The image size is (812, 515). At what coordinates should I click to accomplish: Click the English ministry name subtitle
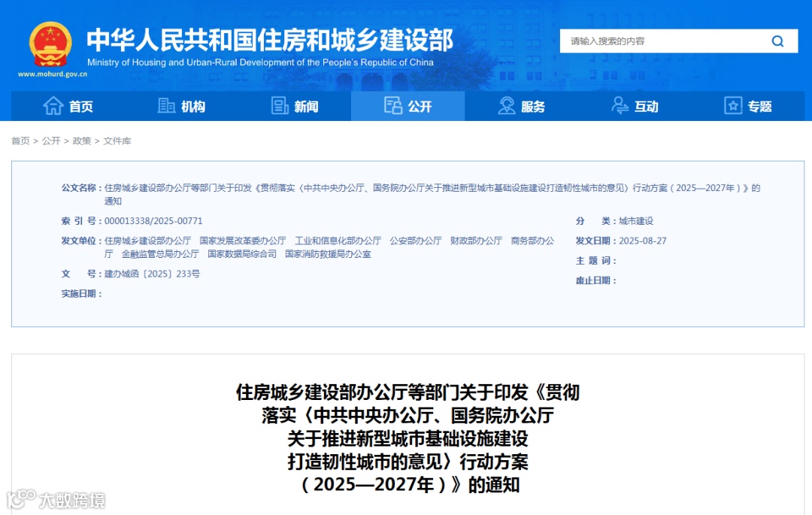260,62
